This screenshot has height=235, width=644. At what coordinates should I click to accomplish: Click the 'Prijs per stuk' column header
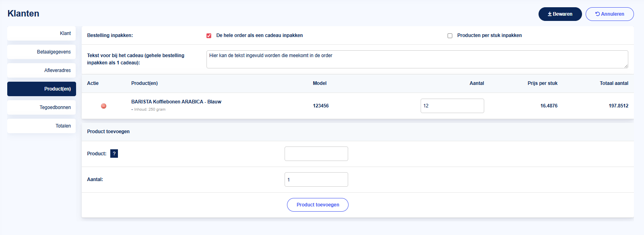(542, 83)
